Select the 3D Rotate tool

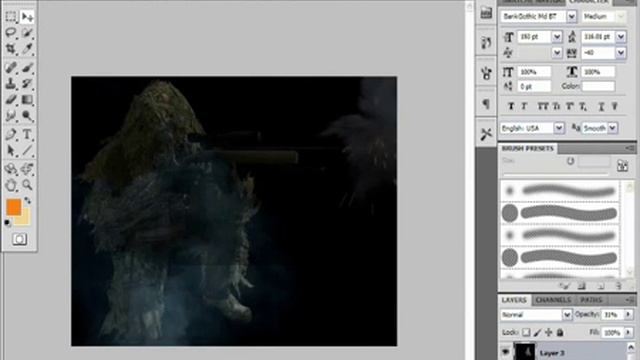(11, 169)
